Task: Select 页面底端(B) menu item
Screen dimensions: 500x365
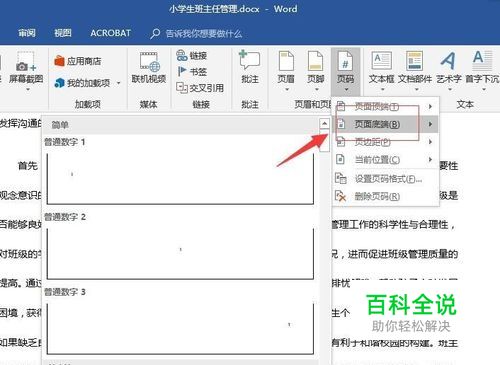Action: pyautogui.click(x=385, y=124)
